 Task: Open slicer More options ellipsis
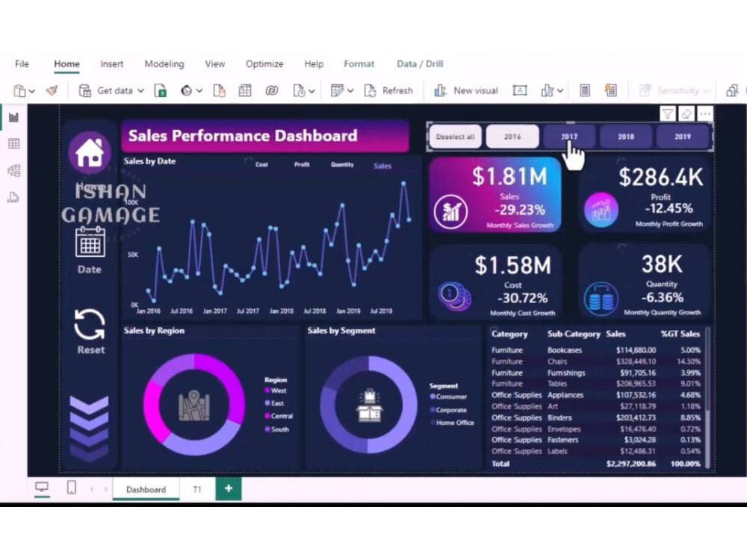click(x=705, y=113)
